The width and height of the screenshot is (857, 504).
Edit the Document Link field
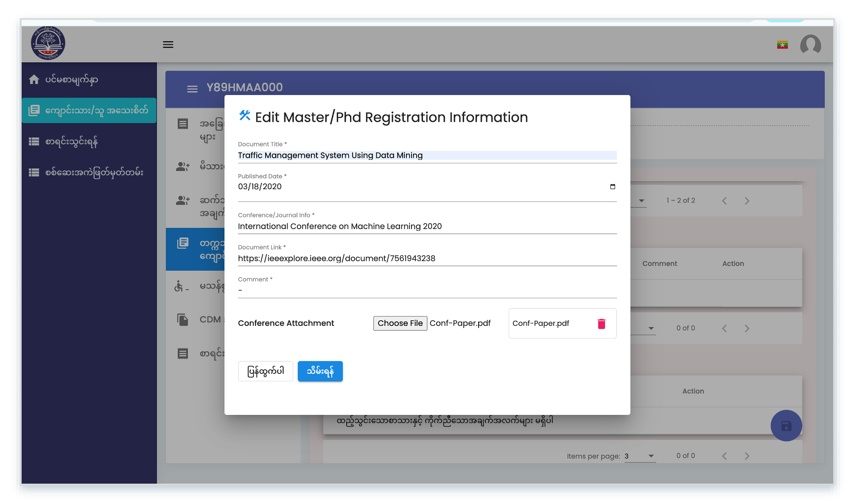pyautogui.click(x=427, y=258)
